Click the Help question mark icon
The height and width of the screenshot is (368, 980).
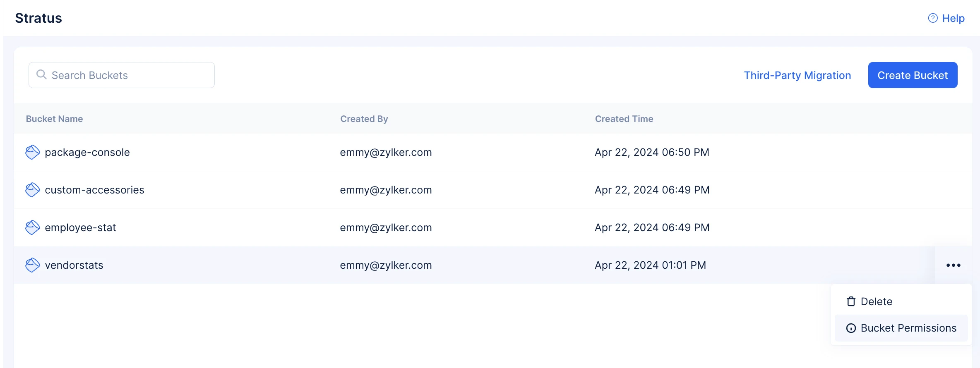pos(933,18)
